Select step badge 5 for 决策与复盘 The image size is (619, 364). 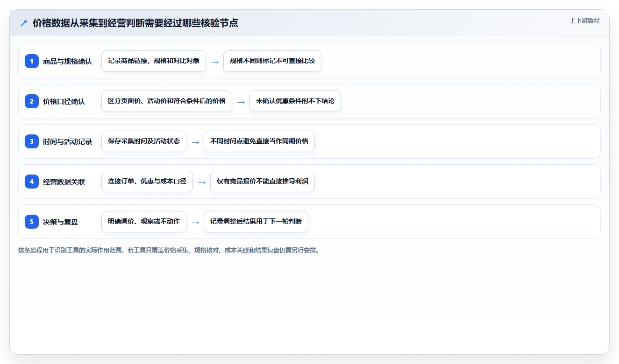32,222
